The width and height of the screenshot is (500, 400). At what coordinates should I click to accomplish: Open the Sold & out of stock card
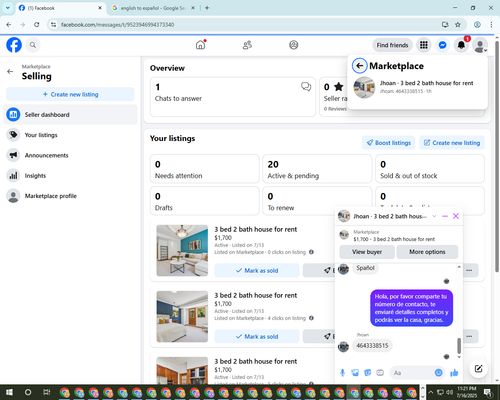430,169
